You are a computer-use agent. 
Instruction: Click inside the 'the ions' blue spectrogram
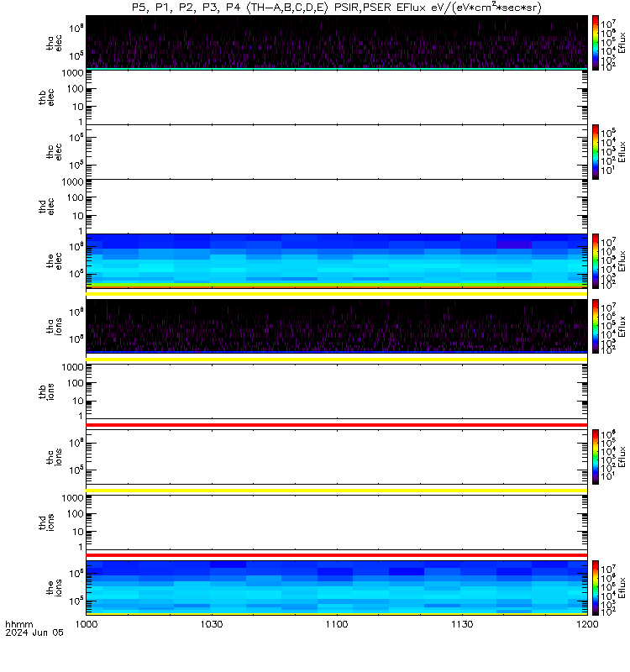337,588
